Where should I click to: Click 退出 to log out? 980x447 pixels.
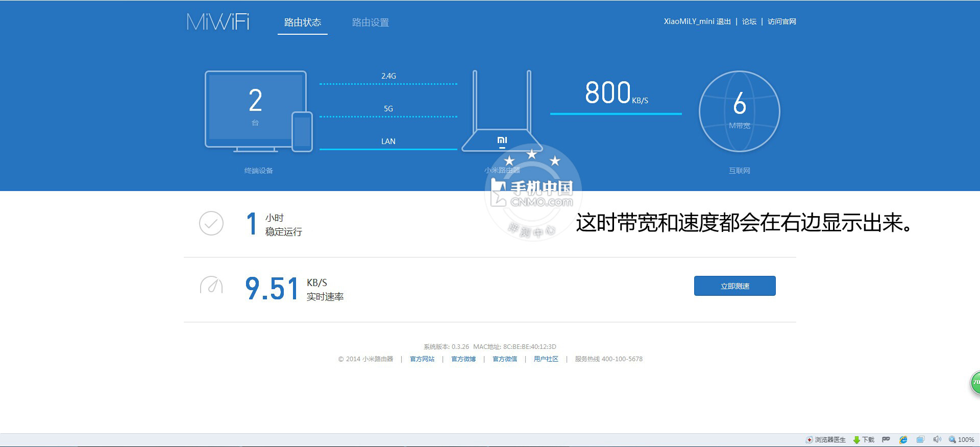(x=723, y=21)
